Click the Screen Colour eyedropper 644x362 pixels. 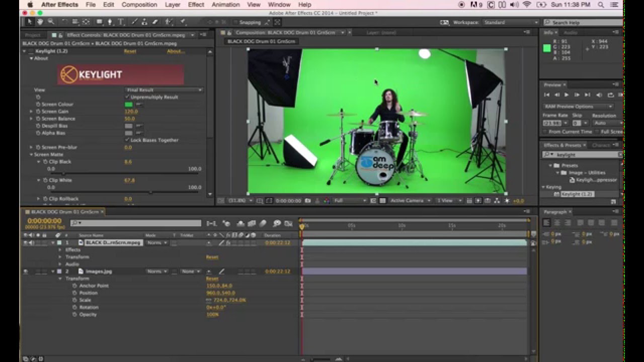(x=139, y=104)
